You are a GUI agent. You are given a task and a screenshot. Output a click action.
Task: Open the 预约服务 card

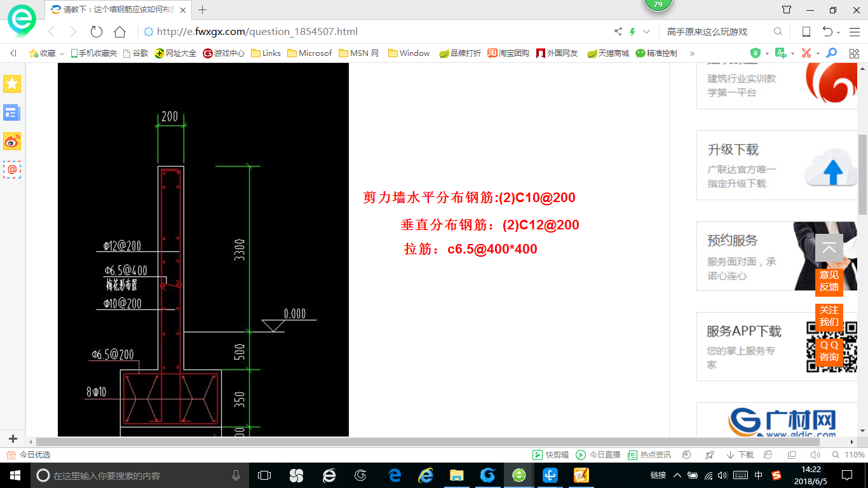777,256
